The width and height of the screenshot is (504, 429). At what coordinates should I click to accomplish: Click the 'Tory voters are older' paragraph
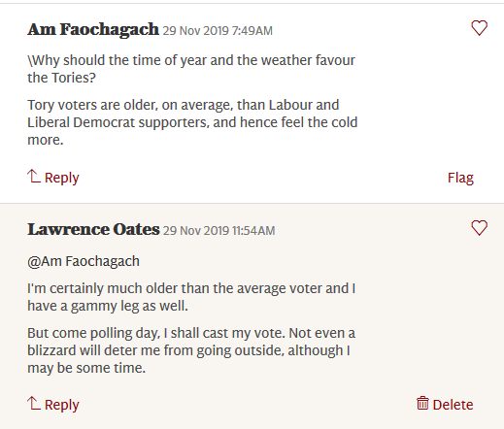tap(192, 122)
